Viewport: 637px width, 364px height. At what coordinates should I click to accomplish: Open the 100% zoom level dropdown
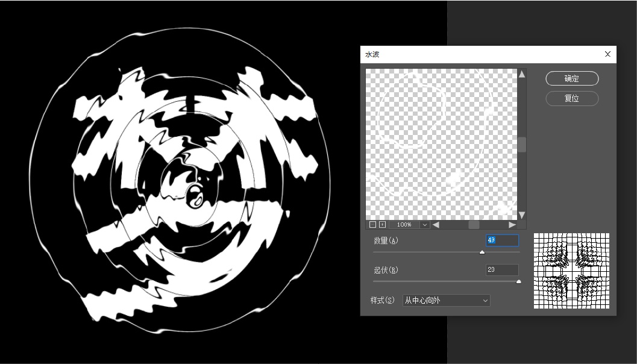pyautogui.click(x=425, y=225)
